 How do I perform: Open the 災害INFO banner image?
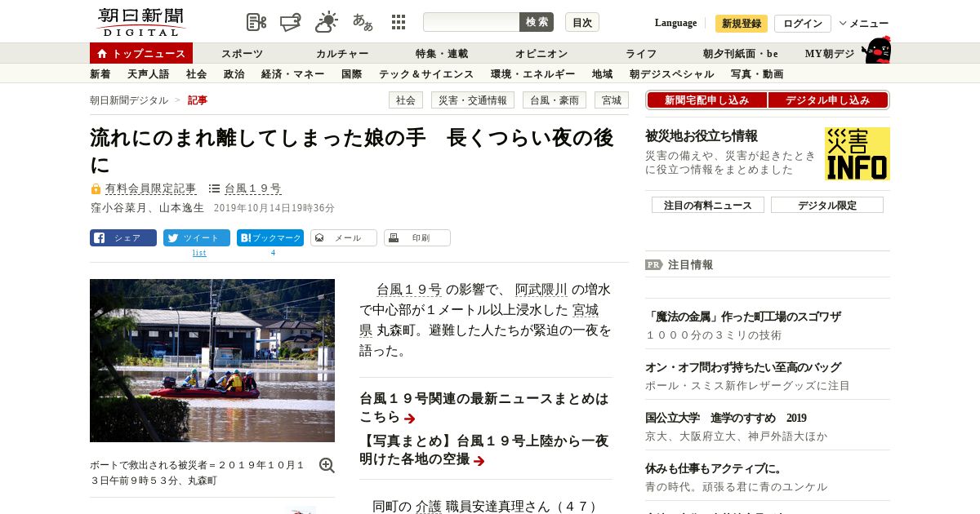pos(857,153)
